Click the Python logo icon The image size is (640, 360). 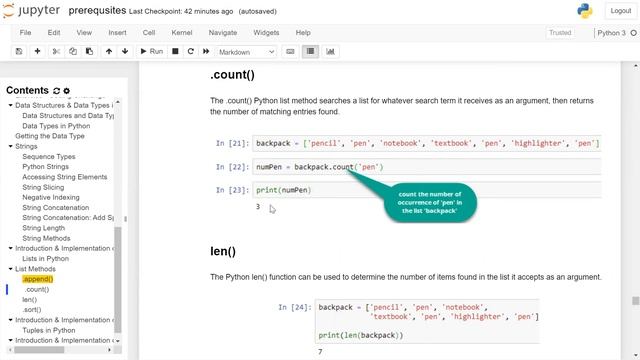[x=584, y=11]
